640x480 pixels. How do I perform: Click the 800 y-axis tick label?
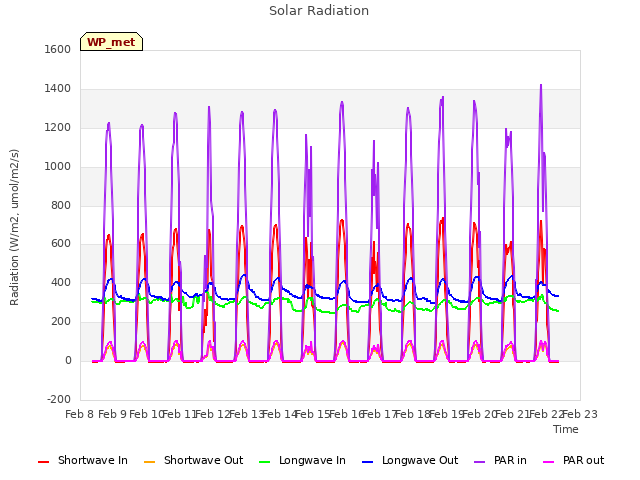click(61, 205)
